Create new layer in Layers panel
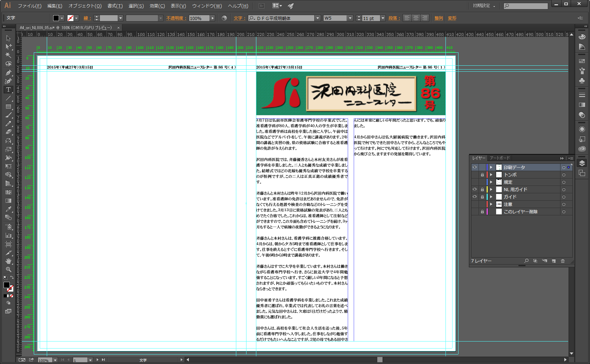This screenshot has height=364, width=590. (553, 261)
